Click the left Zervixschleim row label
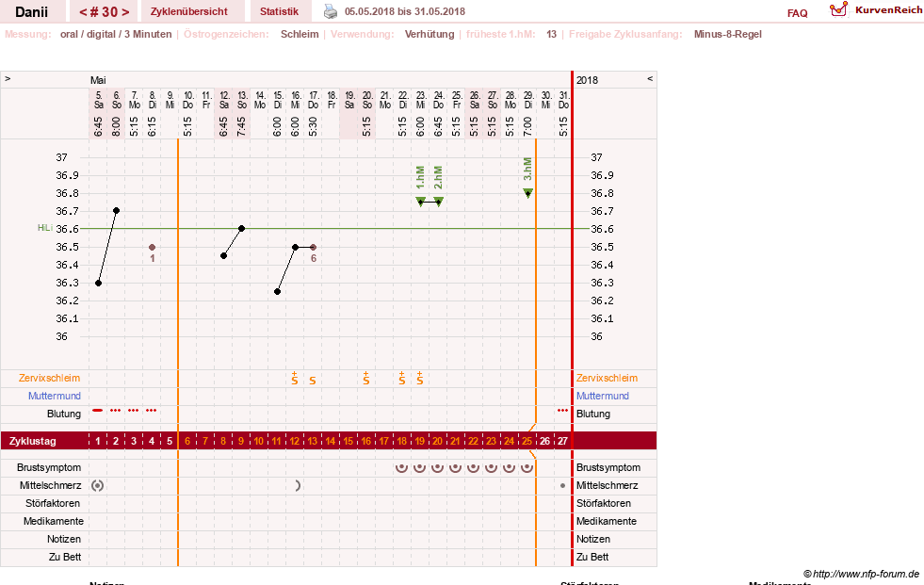Viewport: 924px width, 585px height. (x=49, y=378)
